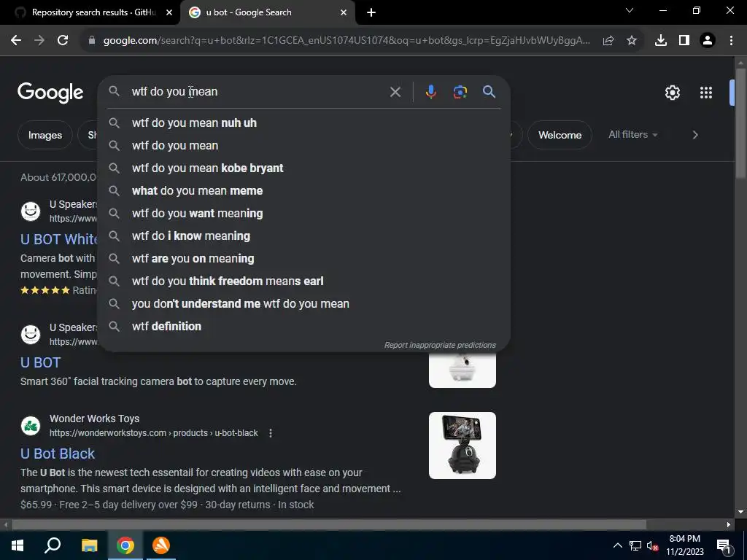Image resolution: width=747 pixels, height=560 pixels.
Task: Click Report inappropriate predictions link
Action: pos(440,345)
